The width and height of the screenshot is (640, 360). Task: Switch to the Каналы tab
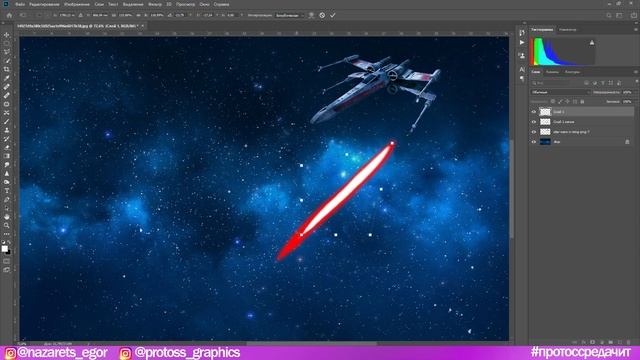(552, 72)
